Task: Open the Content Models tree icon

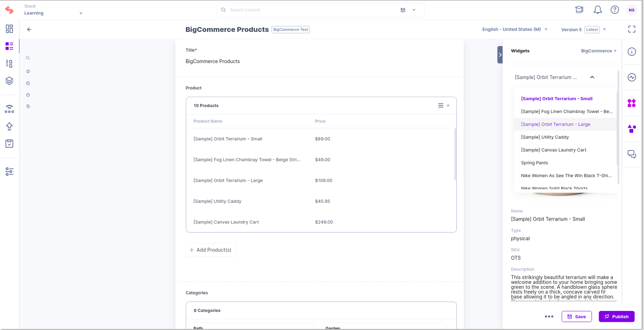Action: (x=9, y=63)
